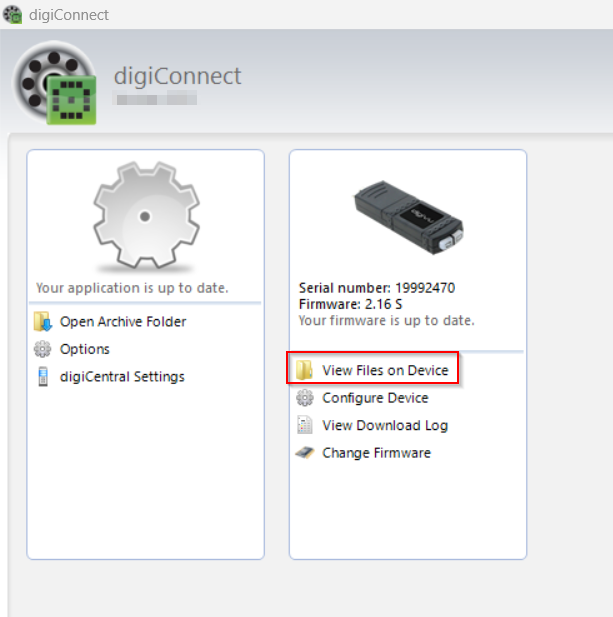Click the Options gear icon
This screenshot has height=617, width=613.
click(42, 349)
